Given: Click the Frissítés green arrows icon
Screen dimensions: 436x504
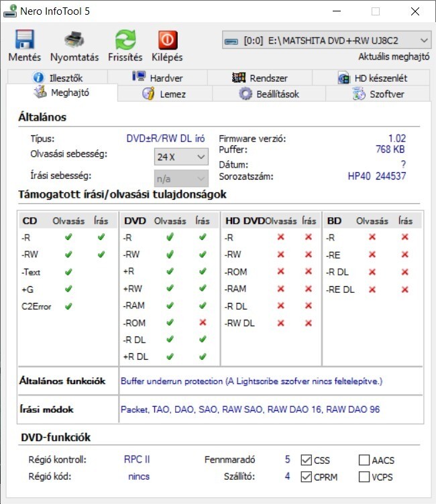Looking at the screenshot, I should (125, 40).
